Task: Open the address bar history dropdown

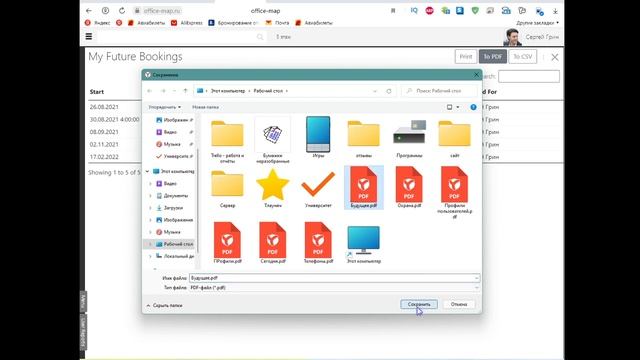Action: pyautogui.click(x=375, y=91)
